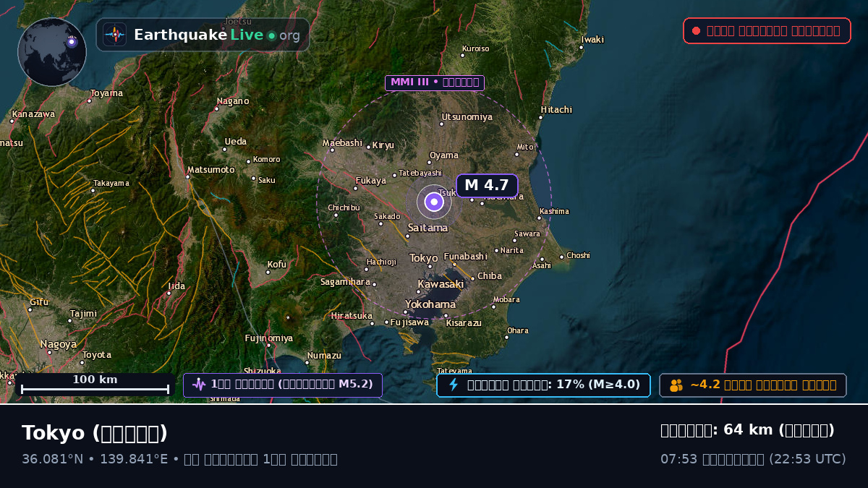This screenshot has width=868, height=488.
Task: Click the Kanazawa city label
Action: point(33,114)
